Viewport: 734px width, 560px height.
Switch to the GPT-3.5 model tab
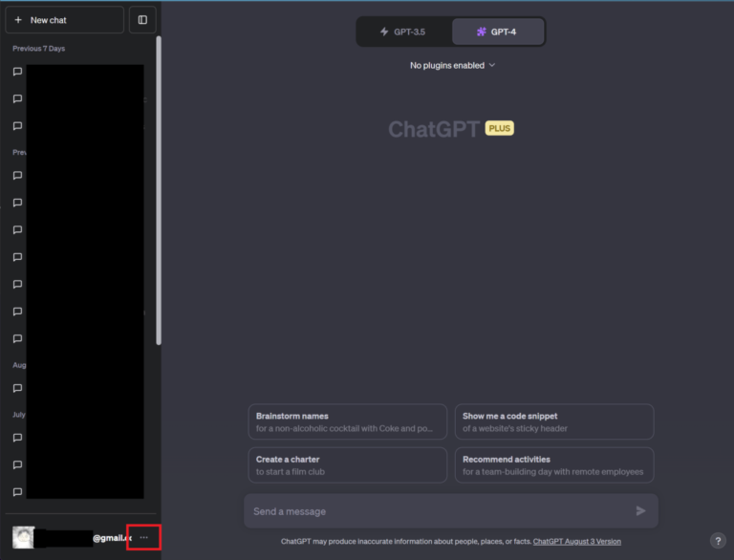click(x=403, y=32)
